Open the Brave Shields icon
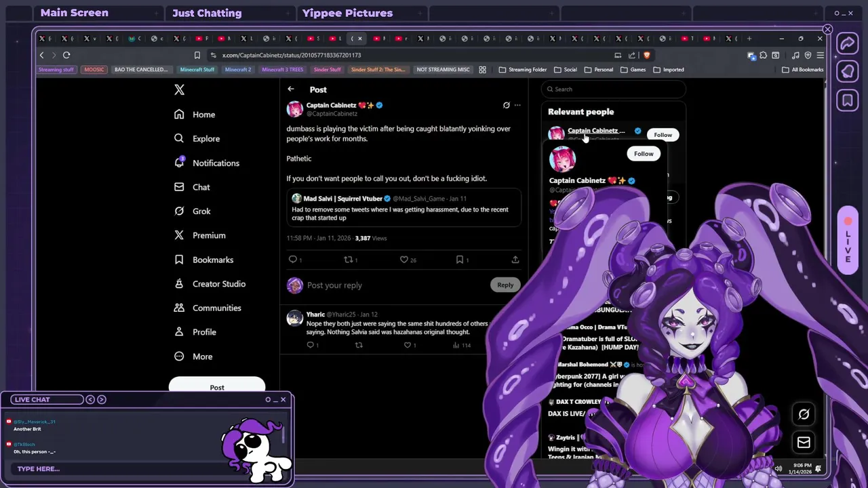The image size is (868, 488). pyautogui.click(x=646, y=55)
